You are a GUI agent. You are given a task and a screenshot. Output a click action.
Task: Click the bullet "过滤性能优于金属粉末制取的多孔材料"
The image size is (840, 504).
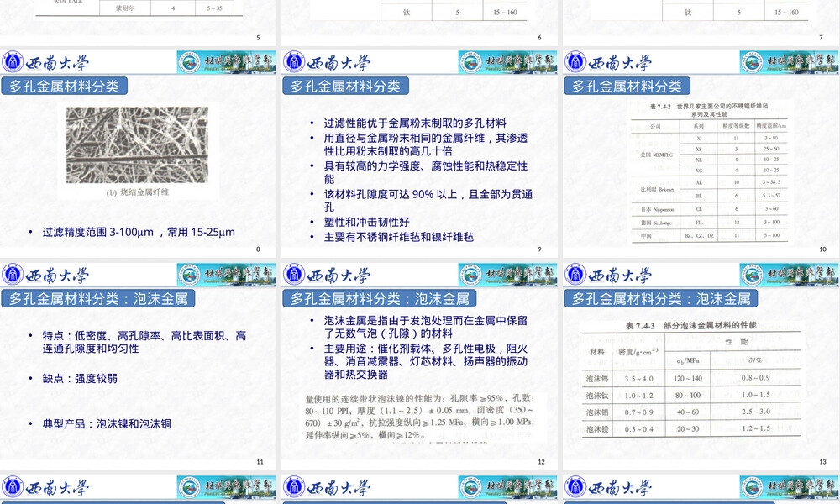pyautogui.click(x=415, y=123)
